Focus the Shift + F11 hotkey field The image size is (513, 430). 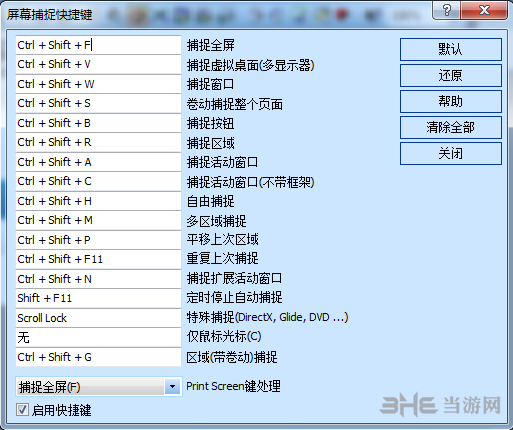tap(98, 298)
